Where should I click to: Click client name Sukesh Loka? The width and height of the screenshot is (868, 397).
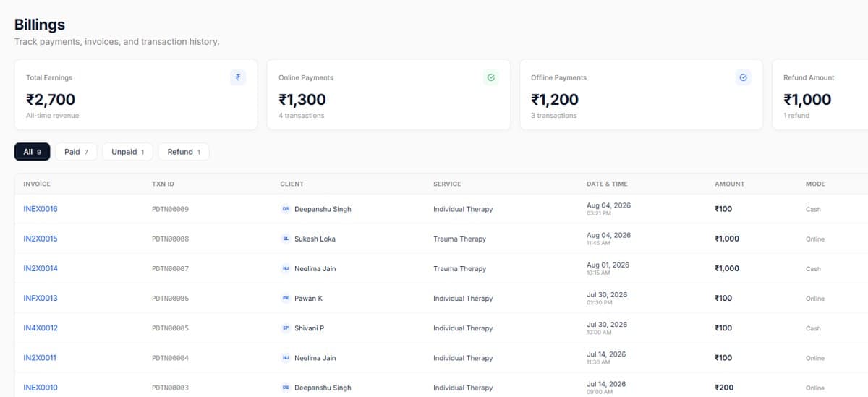[x=315, y=239]
